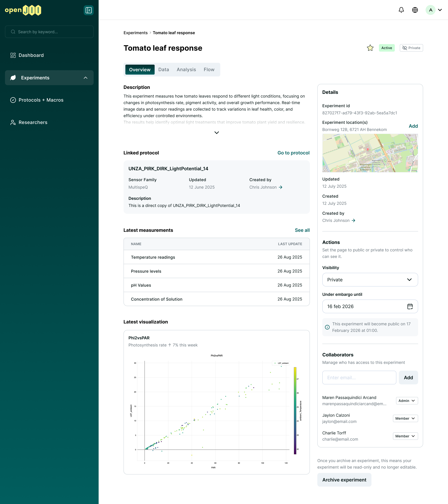
Task: Open the Data tab
Action: click(164, 70)
